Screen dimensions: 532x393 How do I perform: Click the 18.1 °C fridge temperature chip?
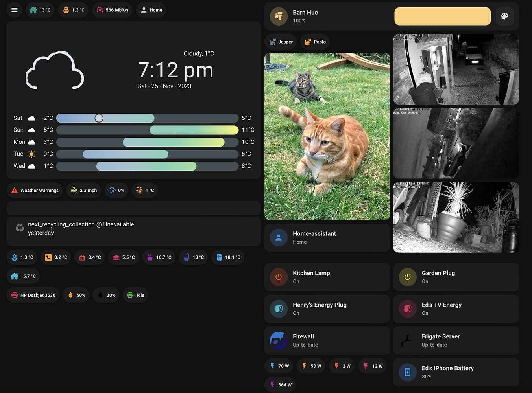228,257
